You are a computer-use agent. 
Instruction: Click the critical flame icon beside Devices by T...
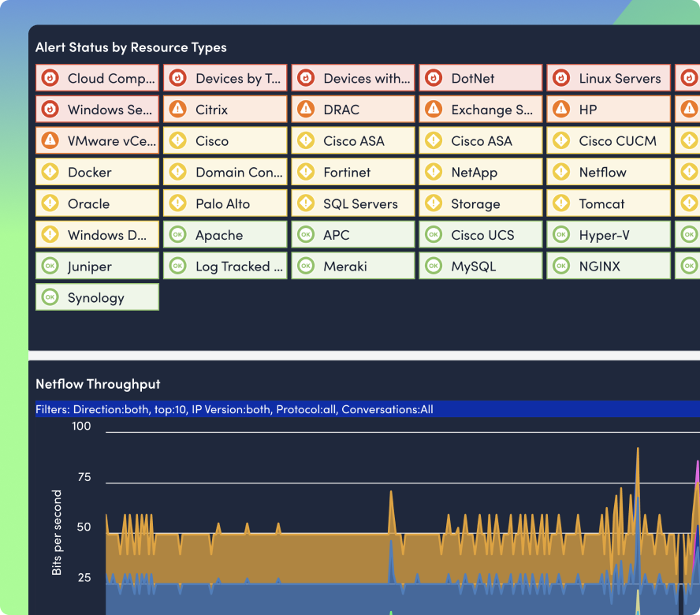coord(177,78)
